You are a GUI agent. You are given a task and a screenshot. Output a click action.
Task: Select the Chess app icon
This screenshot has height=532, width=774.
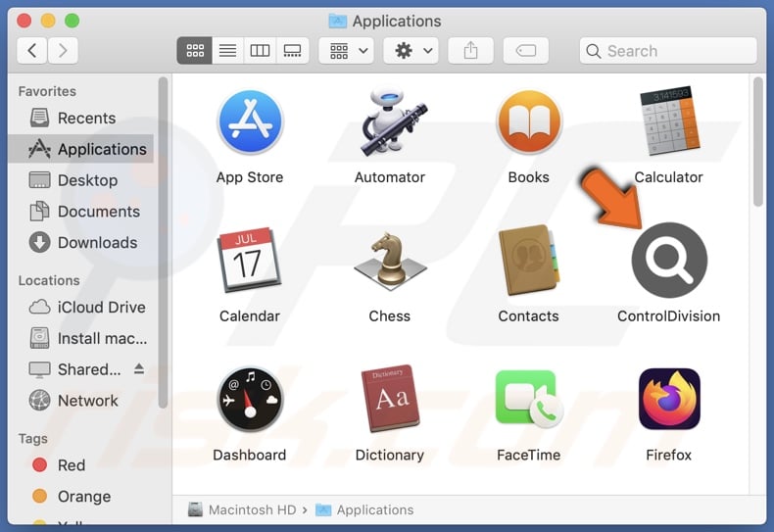[x=390, y=261]
